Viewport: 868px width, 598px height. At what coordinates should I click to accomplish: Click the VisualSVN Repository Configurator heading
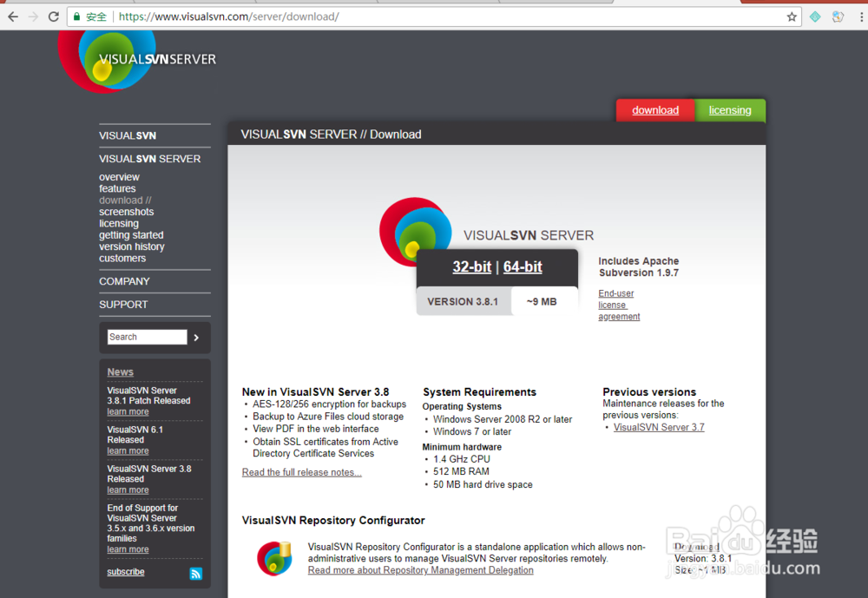click(333, 521)
